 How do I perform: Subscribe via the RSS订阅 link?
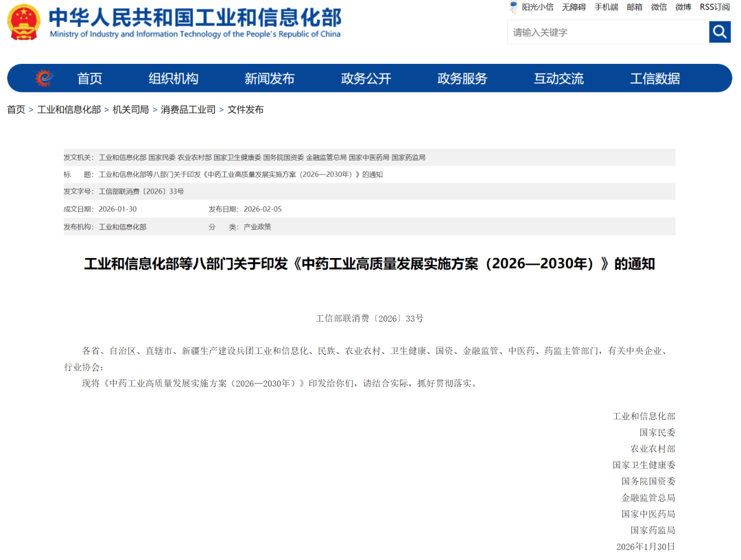pyautogui.click(x=715, y=7)
